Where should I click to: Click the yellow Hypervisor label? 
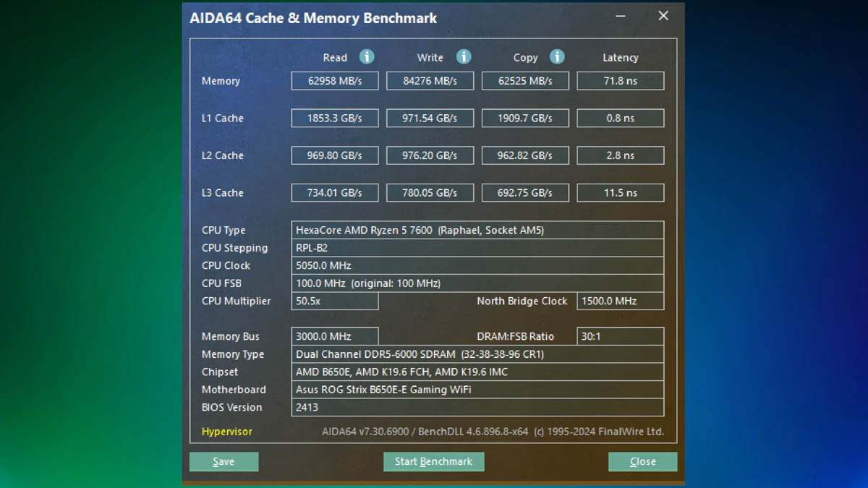227,432
